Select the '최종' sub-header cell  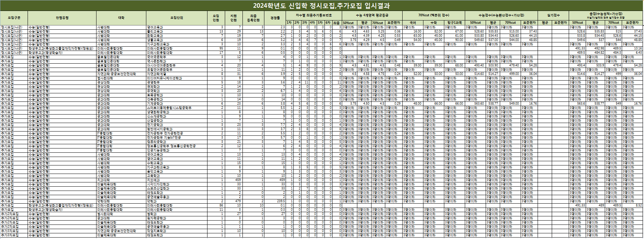[x=336, y=23]
